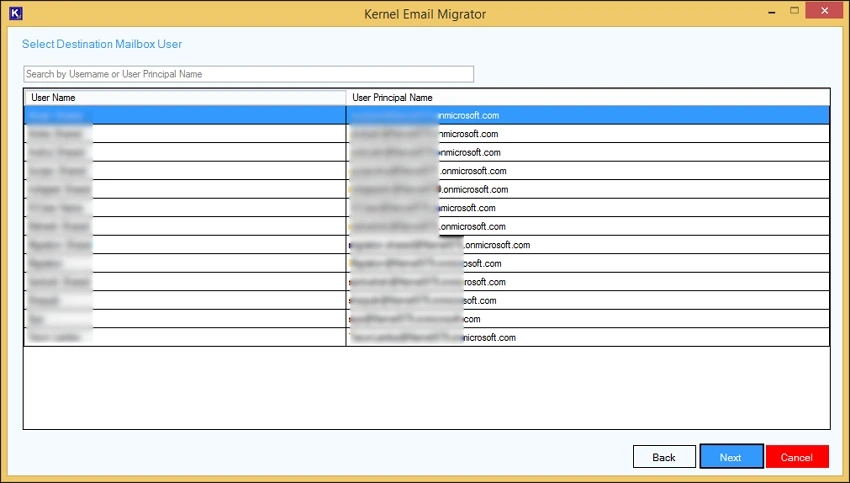Select the highlighted blue first user row
Image resolution: width=850 pixels, height=483 pixels.
click(427, 115)
